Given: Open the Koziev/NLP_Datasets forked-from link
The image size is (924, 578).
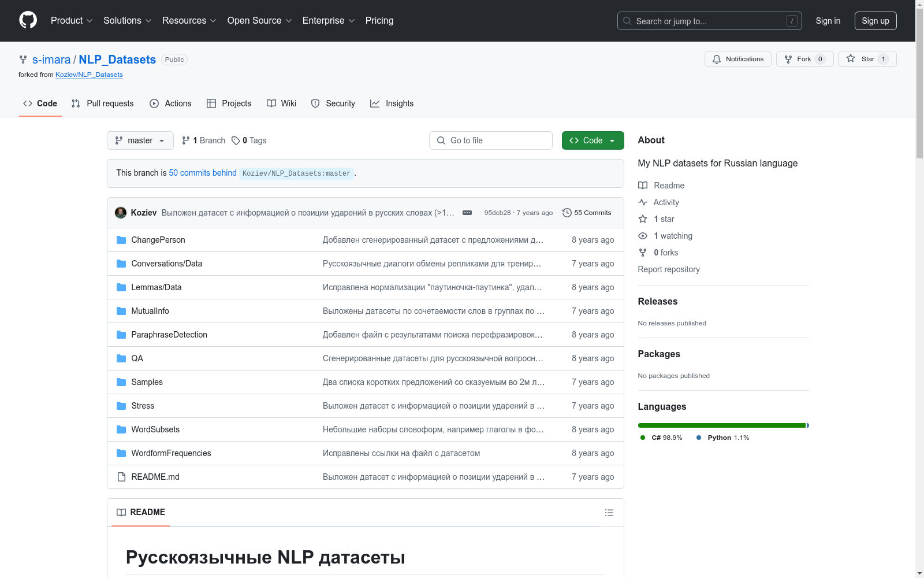Looking at the screenshot, I should 89,75.
